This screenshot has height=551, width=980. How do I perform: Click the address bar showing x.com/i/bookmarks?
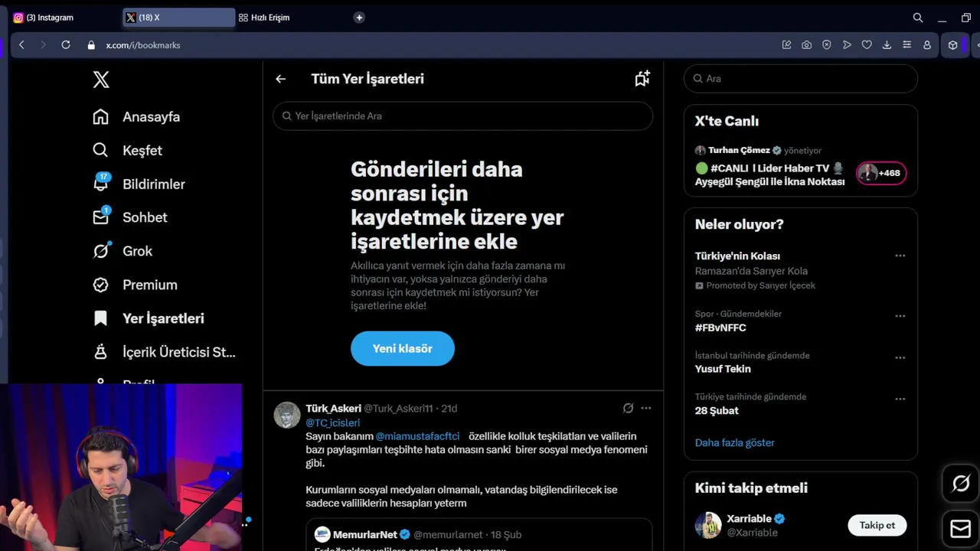coord(142,45)
